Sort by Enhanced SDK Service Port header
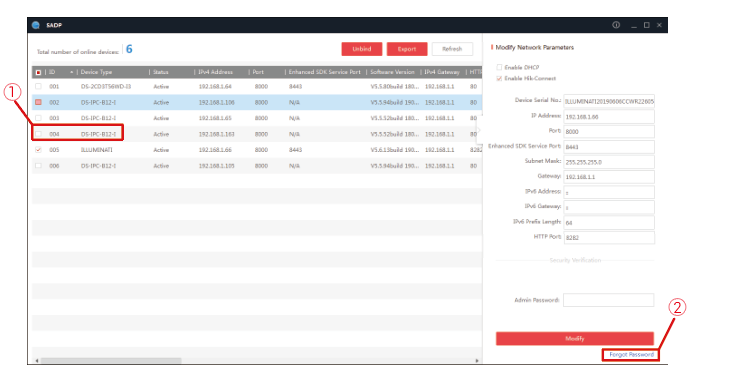The width and height of the screenshot is (749, 391). (324, 72)
